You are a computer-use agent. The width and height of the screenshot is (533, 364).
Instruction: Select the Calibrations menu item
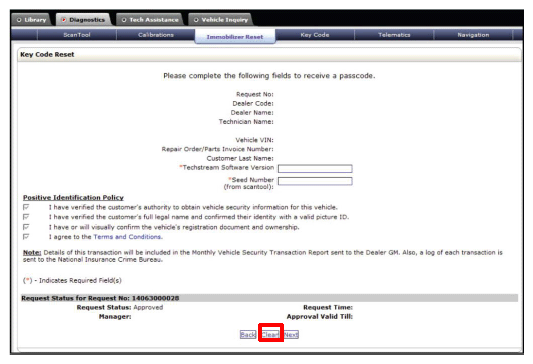156,35
